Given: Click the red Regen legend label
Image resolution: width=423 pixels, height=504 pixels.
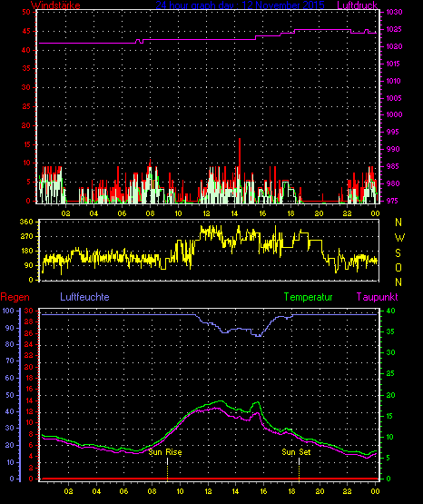Looking at the screenshot, I should point(15,297).
